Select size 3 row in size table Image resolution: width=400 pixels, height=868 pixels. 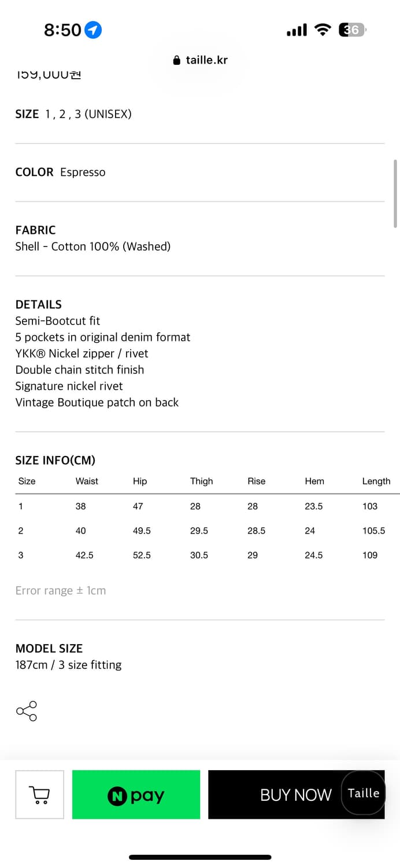pyautogui.click(x=208, y=555)
